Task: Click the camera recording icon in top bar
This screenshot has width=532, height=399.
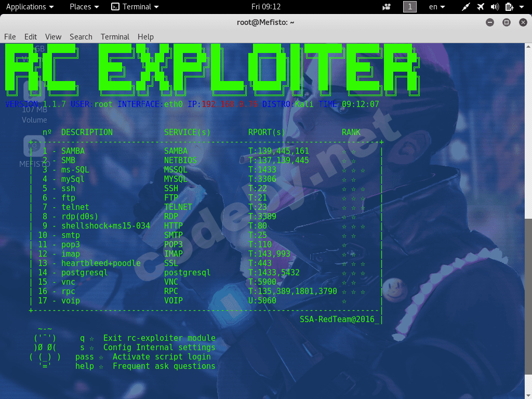Action: pos(387,7)
